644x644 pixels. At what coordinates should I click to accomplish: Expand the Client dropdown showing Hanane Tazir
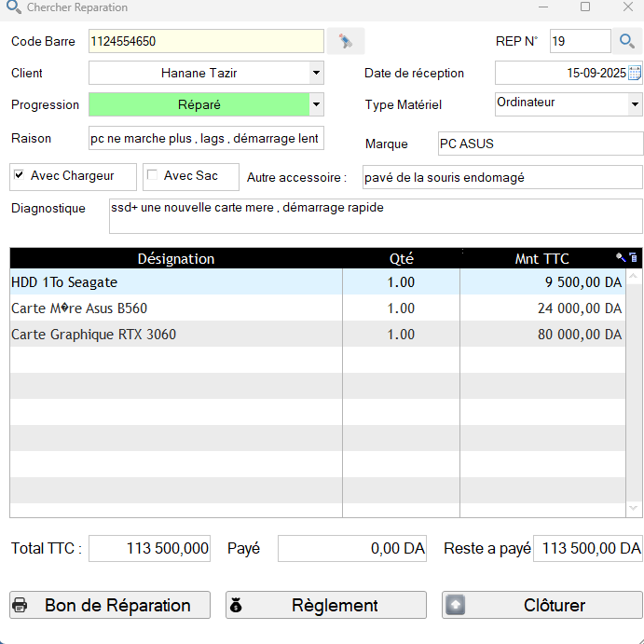(x=316, y=73)
